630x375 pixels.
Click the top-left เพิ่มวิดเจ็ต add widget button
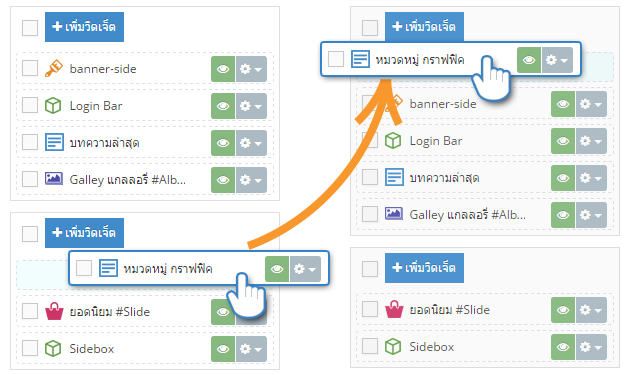(x=84, y=27)
